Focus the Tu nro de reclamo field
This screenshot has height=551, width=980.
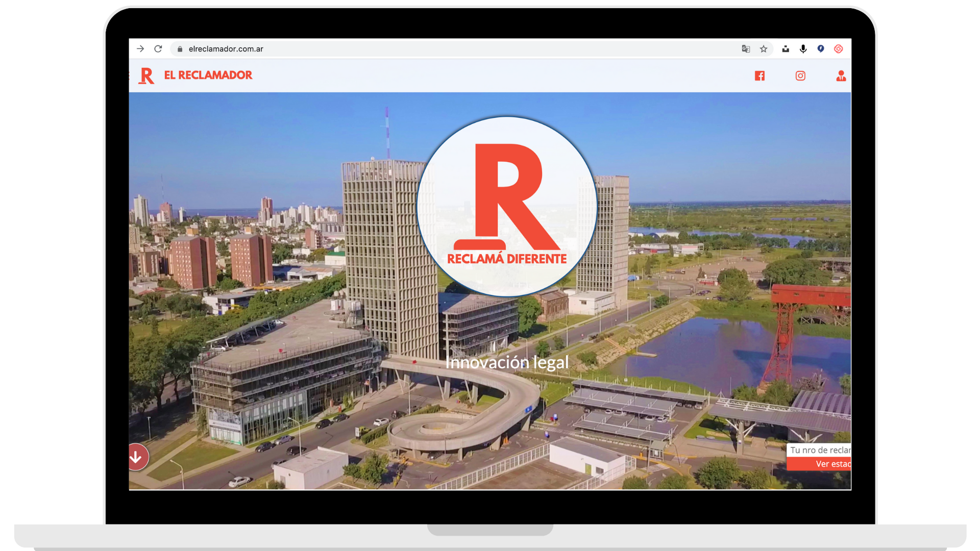click(x=819, y=450)
